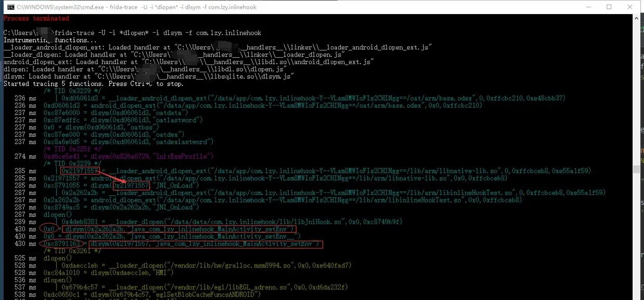Click the frida-trace command line
The height and width of the screenshot is (300, 644).
coord(132,33)
